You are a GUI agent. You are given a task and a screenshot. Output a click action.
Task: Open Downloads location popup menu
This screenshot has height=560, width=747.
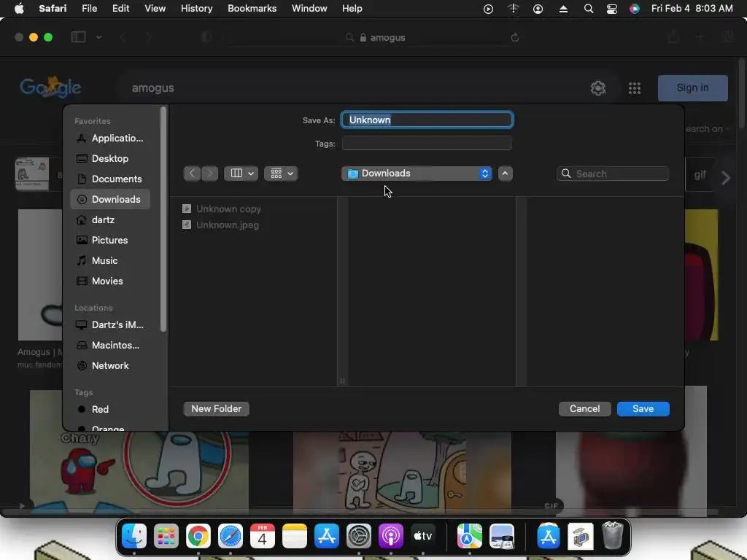417,174
